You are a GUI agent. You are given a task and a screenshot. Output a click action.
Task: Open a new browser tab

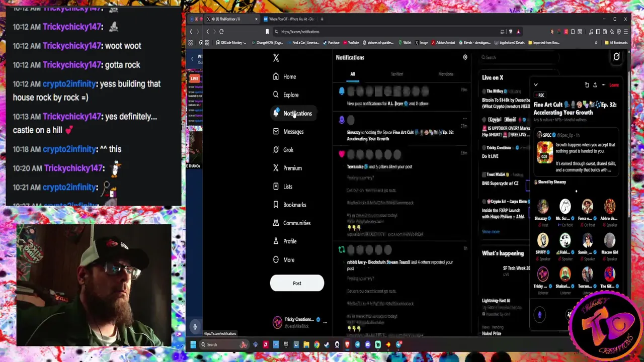coord(322,19)
